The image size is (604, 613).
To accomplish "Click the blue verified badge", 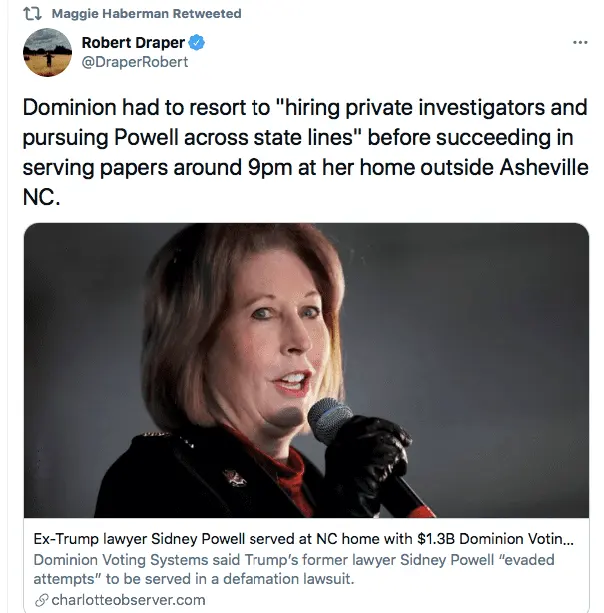I will 200,43.
